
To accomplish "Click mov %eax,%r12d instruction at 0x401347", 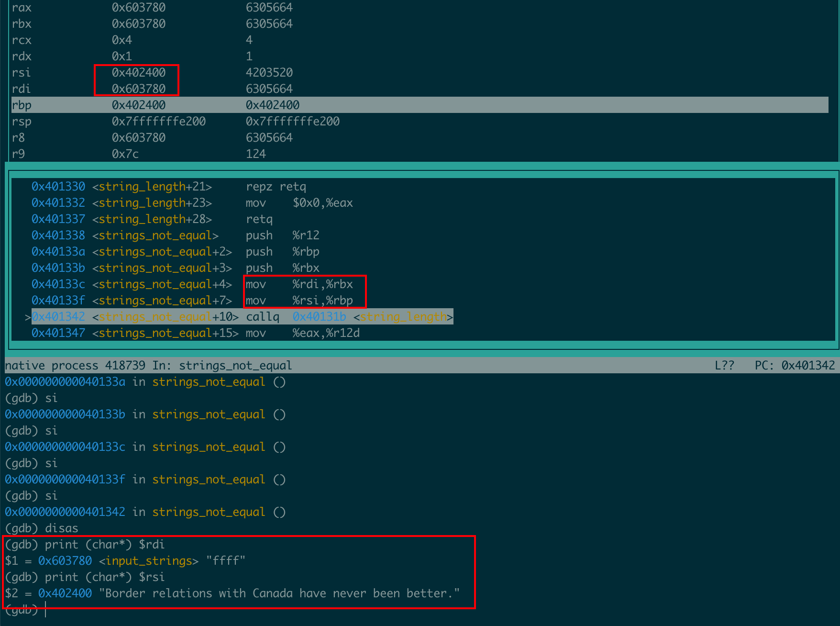I will 303,333.
